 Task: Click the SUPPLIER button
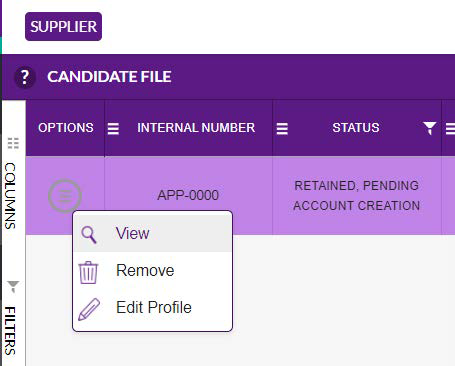pyautogui.click(x=63, y=27)
